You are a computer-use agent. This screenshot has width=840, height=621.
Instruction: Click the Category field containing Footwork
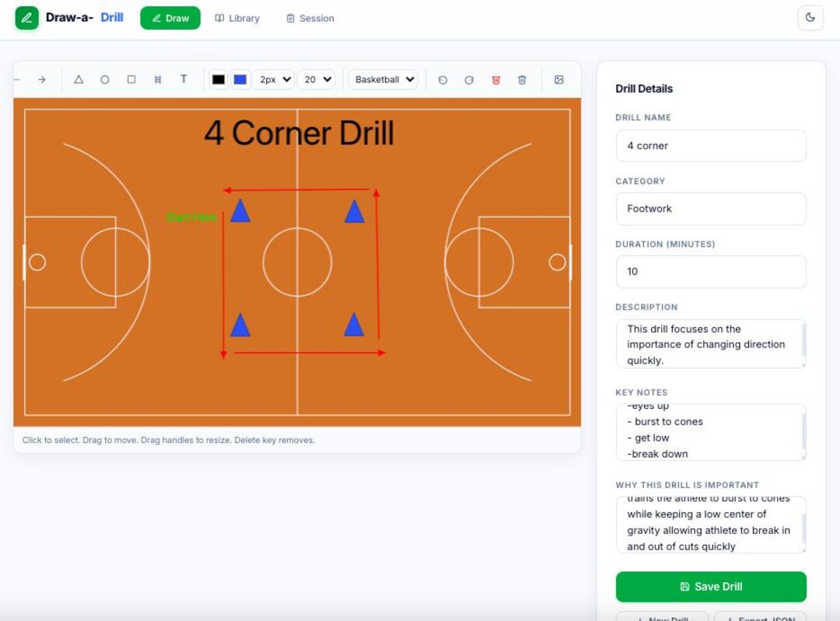point(711,209)
